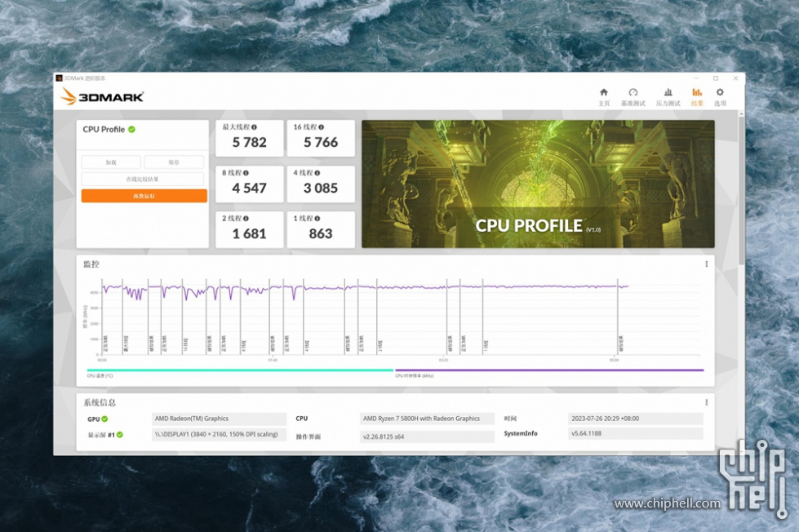Click the green check beside GPU

[x=104, y=419]
